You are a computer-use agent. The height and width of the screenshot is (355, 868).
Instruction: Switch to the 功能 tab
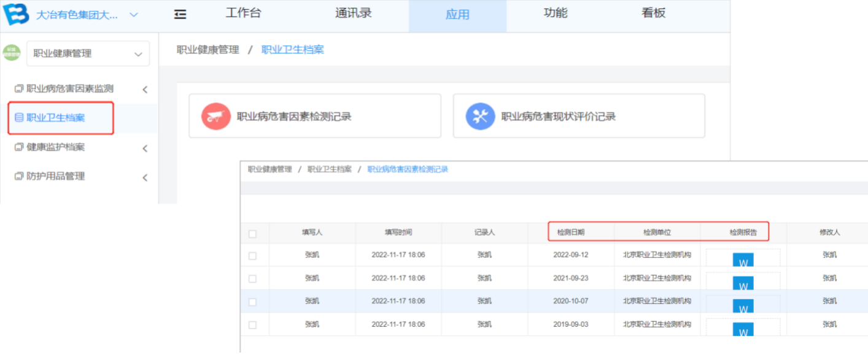[556, 13]
